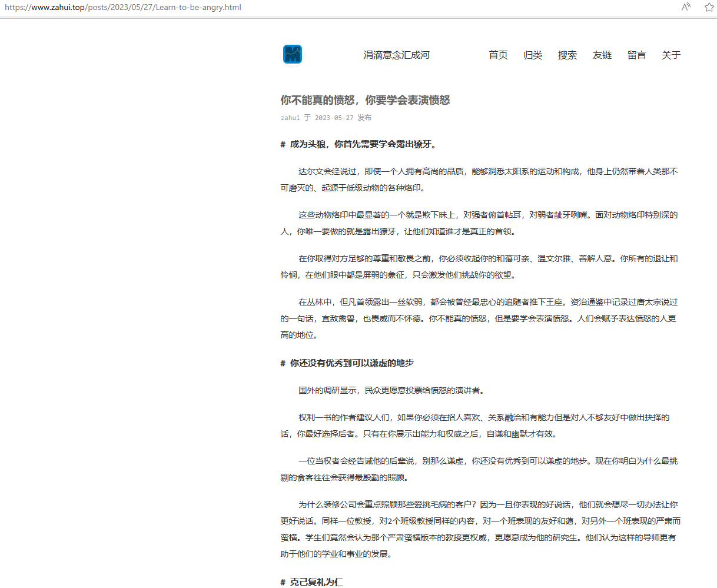This screenshot has height=588, width=717.
Task: Select the URL text www.zahui.top
Action: click(58, 7)
